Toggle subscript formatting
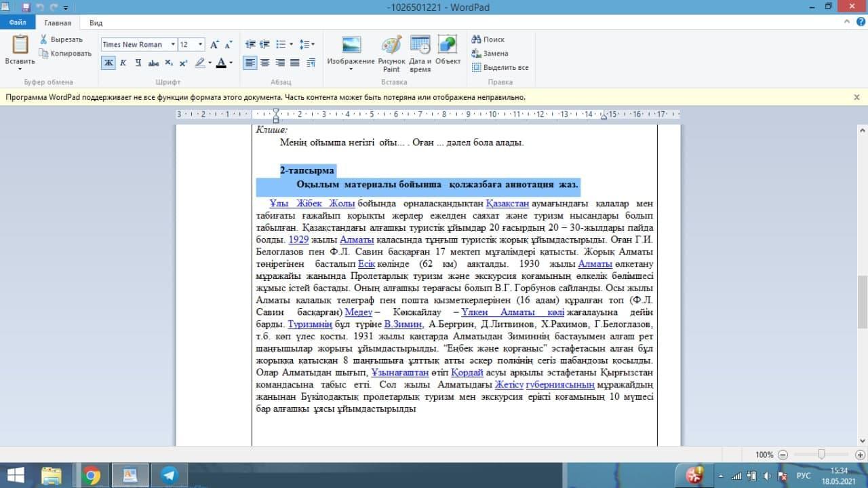Image resolution: width=868 pixels, height=488 pixels. pyautogui.click(x=169, y=62)
